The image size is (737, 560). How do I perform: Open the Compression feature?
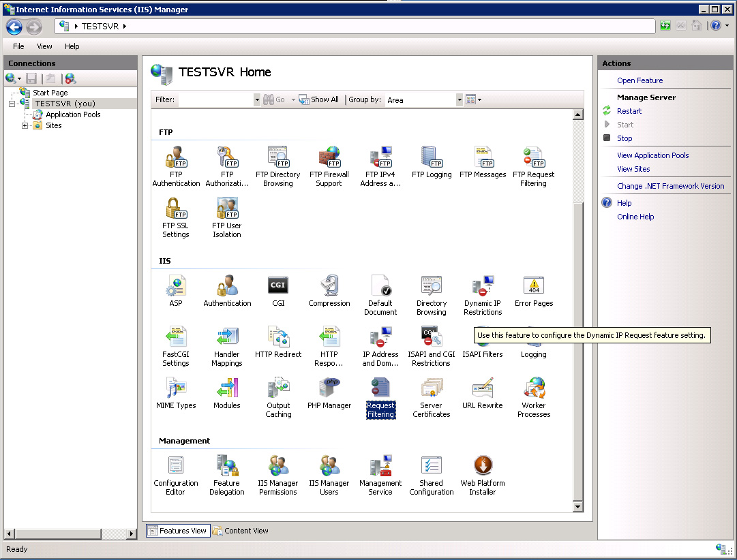(329, 291)
